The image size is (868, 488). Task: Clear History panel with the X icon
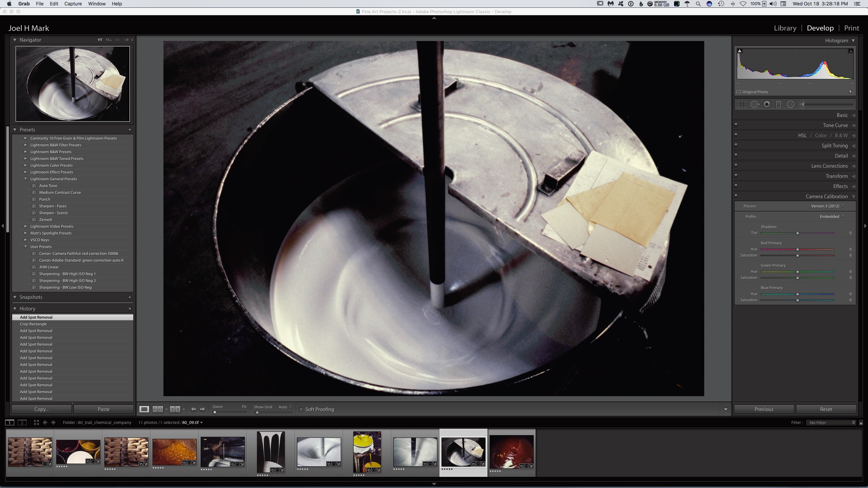pyautogui.click(x=130, y=309)
